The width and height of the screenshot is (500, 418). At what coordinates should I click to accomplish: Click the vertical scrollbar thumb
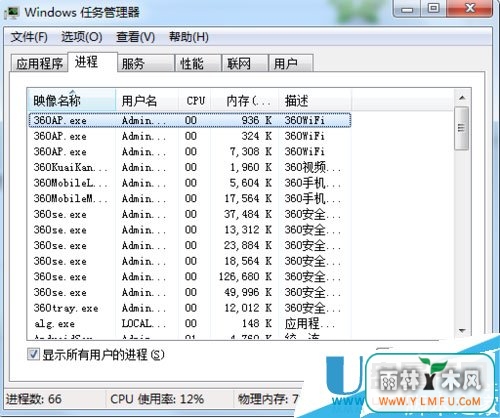coord(462,128)
